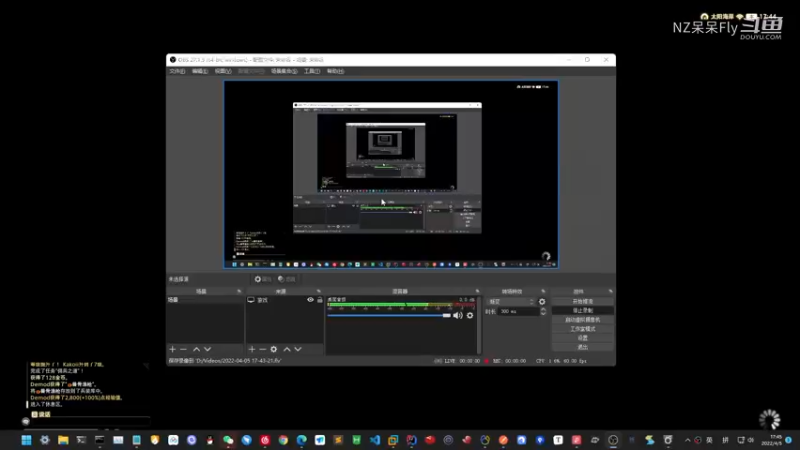Screen dimensions: 800x450
Task: Click the Audio Mixer vertical scrollbar
Action: pos(479,326)
